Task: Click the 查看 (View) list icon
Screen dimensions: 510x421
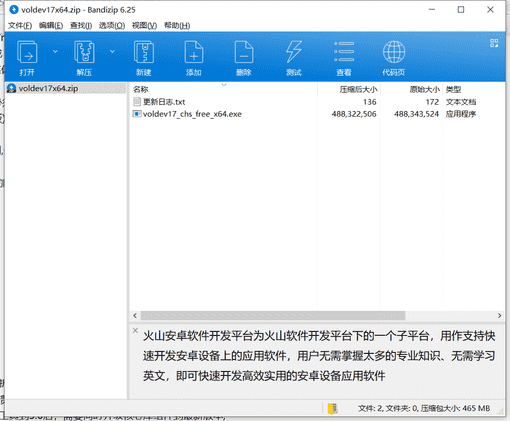Action: [344, 52]
